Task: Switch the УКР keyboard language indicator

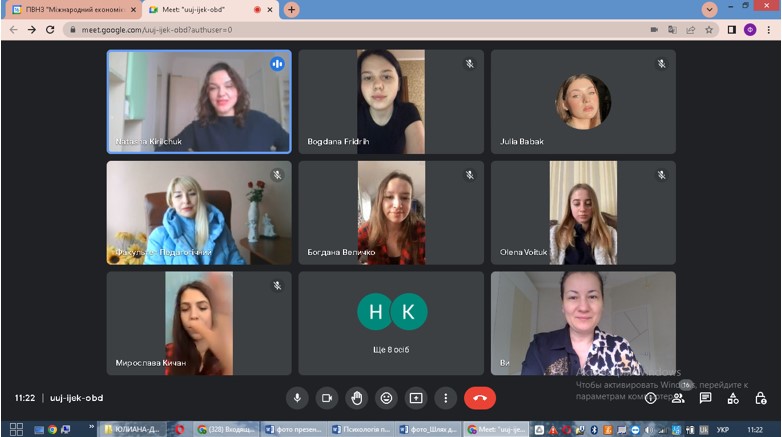Action: (723, 430)
